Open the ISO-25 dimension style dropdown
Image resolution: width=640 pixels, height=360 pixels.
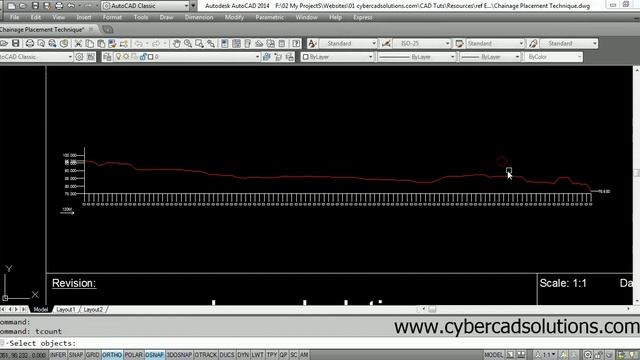(422, 43)
